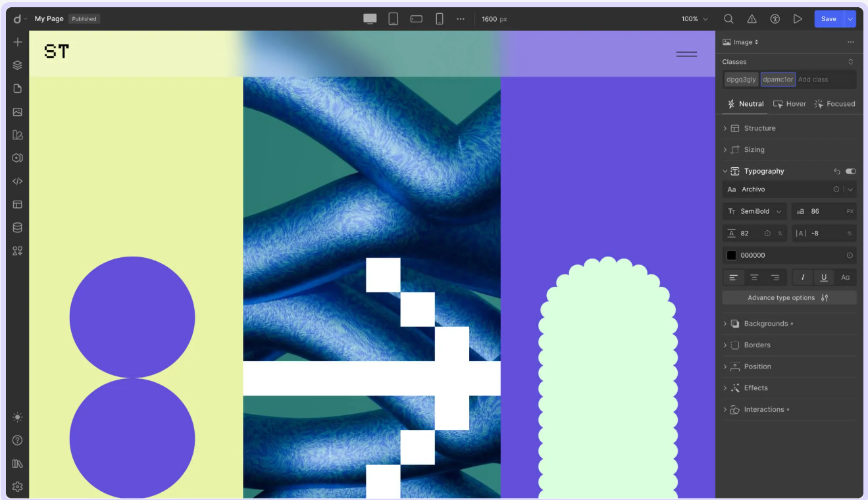Open the database icon in left sidebar
The height and width of the screenshot is (500, 868).
[18, 228]
